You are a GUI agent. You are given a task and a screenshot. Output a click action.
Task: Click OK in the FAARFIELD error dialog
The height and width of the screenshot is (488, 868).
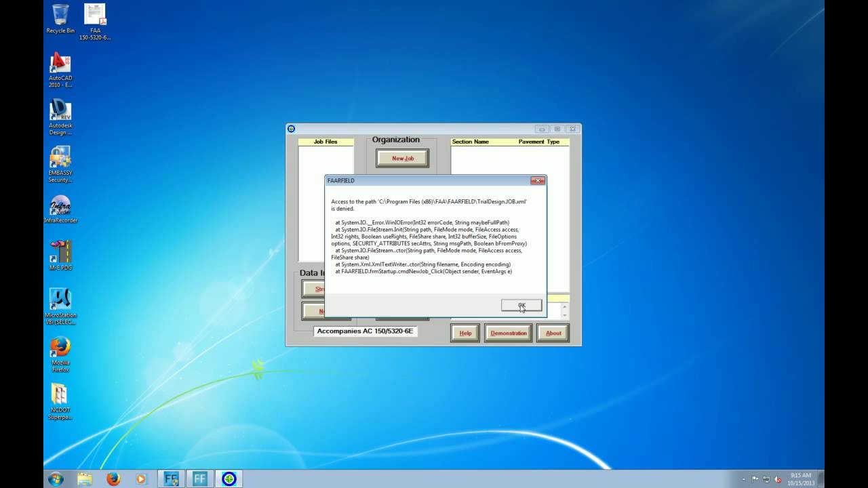(x=521, y=306)
